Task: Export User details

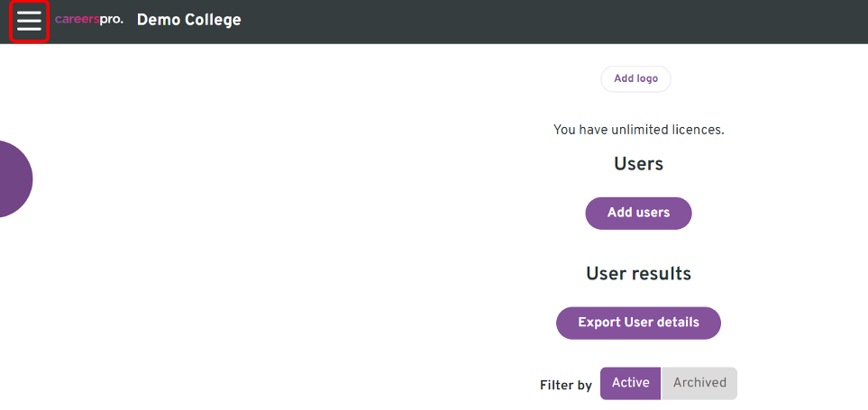Action: coord(638,323)
